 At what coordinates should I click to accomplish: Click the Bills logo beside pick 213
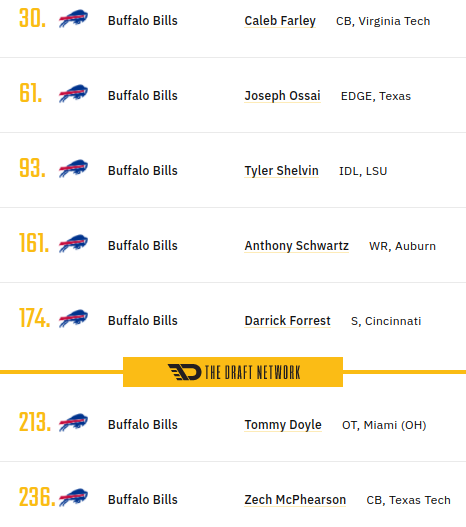[x=73, y=422]
